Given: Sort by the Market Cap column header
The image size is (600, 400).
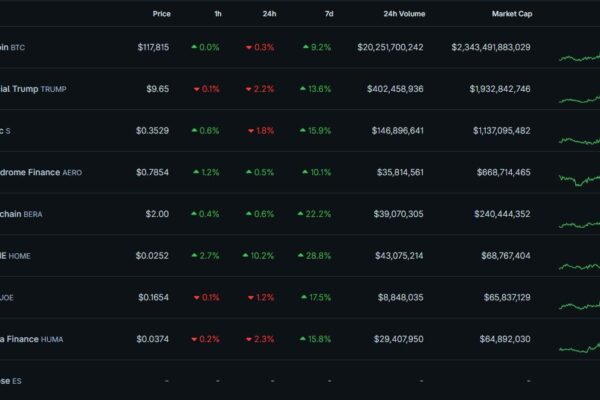Looking at the screenshot, I should tap(512, 14).
